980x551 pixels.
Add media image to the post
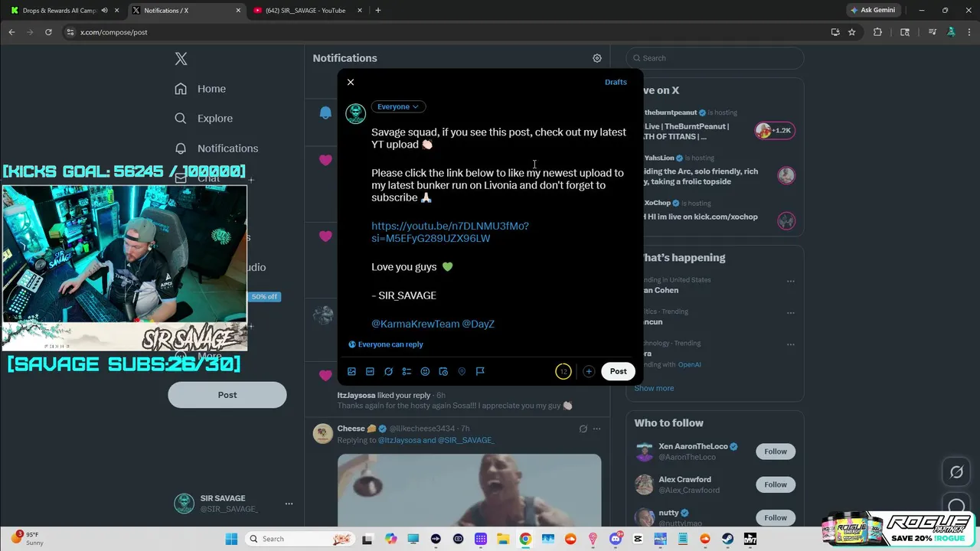tap(351, 371)
